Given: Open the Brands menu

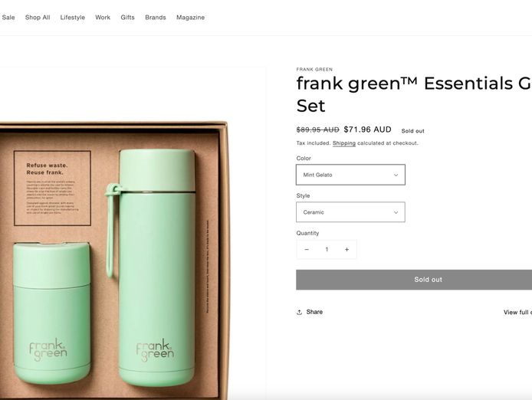Looking at the screenshot, I should (x=156, y=18).
